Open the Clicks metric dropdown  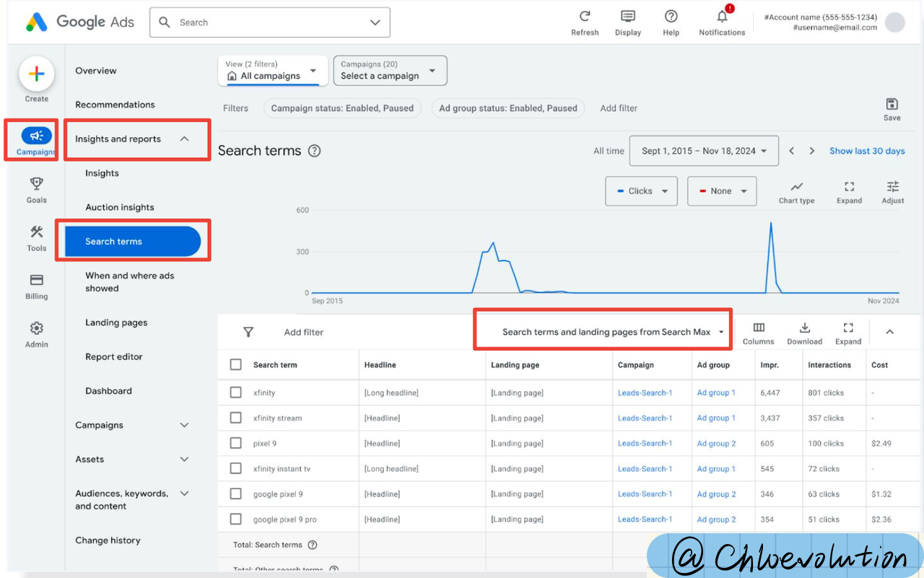[641, 191]
